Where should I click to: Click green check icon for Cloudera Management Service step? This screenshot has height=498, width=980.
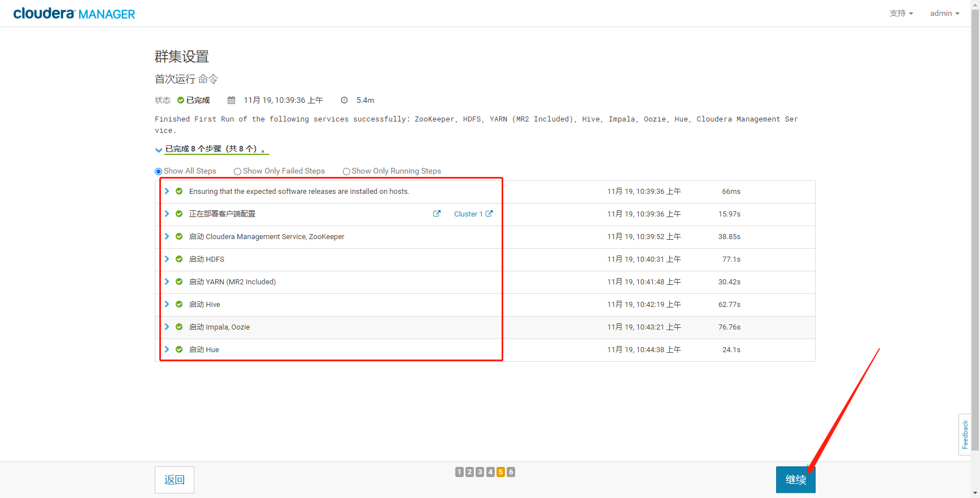(x=179, y=236)
